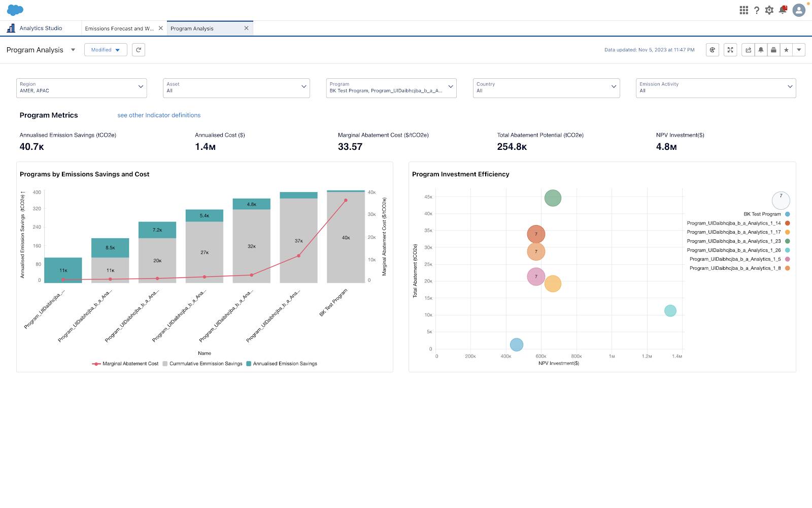This screenshot has height=508, width=812.
Task: Open the Help question mark menu
Action: point(756,10)
